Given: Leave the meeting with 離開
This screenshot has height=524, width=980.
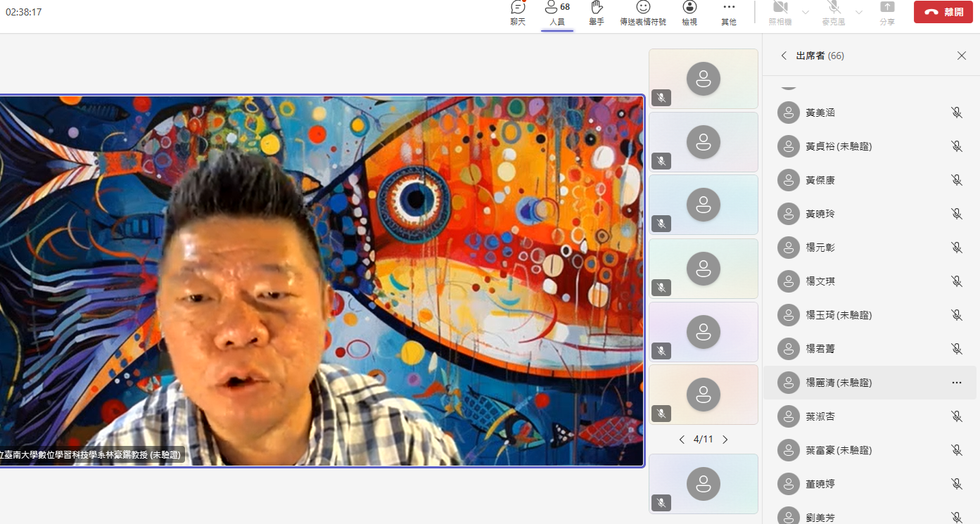Looking at the screenshot, I should pos(943,12).
